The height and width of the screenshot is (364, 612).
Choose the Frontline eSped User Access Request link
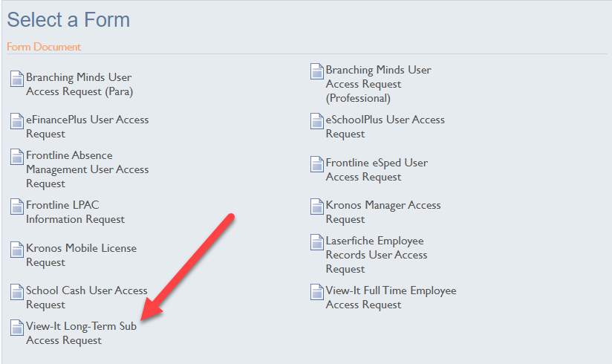377,169
